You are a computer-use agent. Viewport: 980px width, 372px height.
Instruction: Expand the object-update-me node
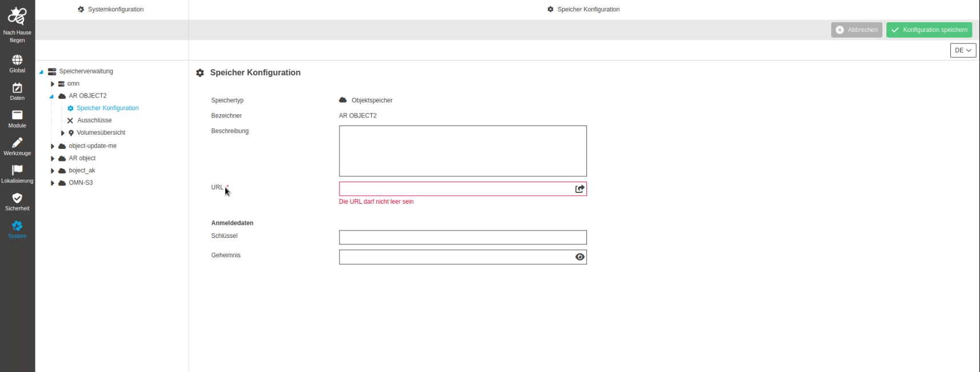52,146
